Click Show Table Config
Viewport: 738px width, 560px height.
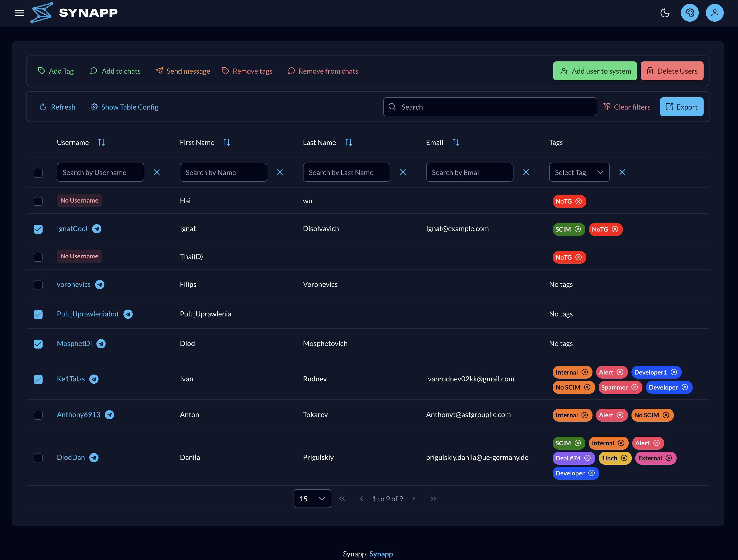click(x=124, y=107)
